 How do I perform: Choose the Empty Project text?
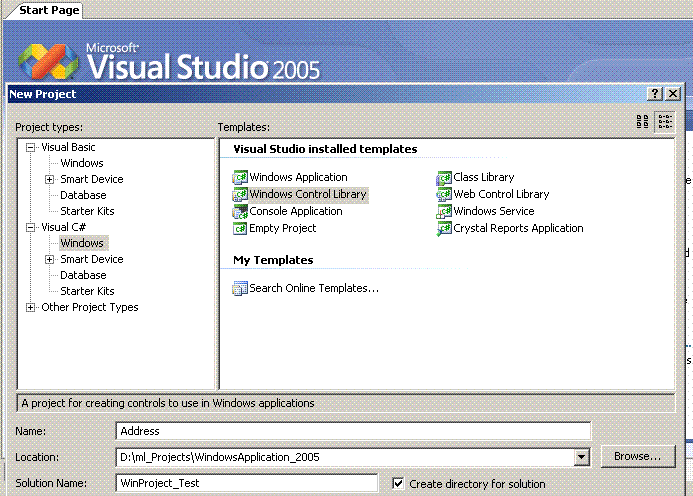point(283,229)
